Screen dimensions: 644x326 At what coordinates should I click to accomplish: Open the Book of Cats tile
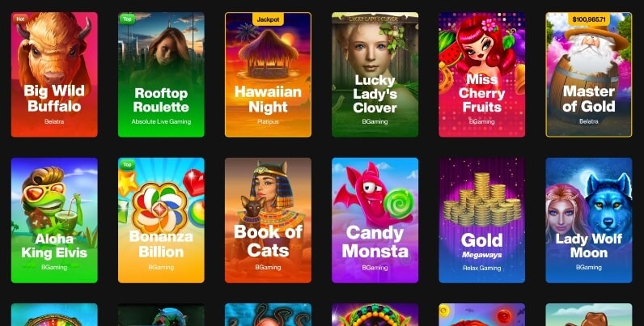click(x=268, y=221)
